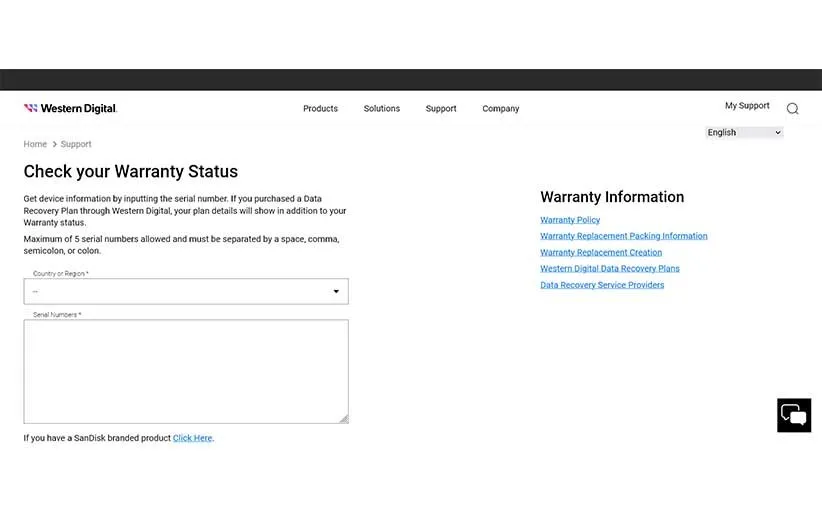The height and width of the screenshot is (522, 822).
Task: Open Data Recovery Service Providers link
Action: (602, 285)
